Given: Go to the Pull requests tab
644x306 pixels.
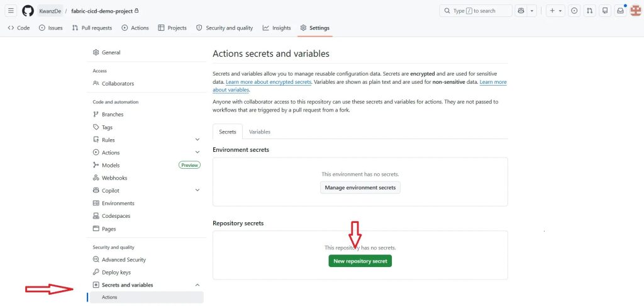Looking at the screenshot, I should tap(92, 28).
